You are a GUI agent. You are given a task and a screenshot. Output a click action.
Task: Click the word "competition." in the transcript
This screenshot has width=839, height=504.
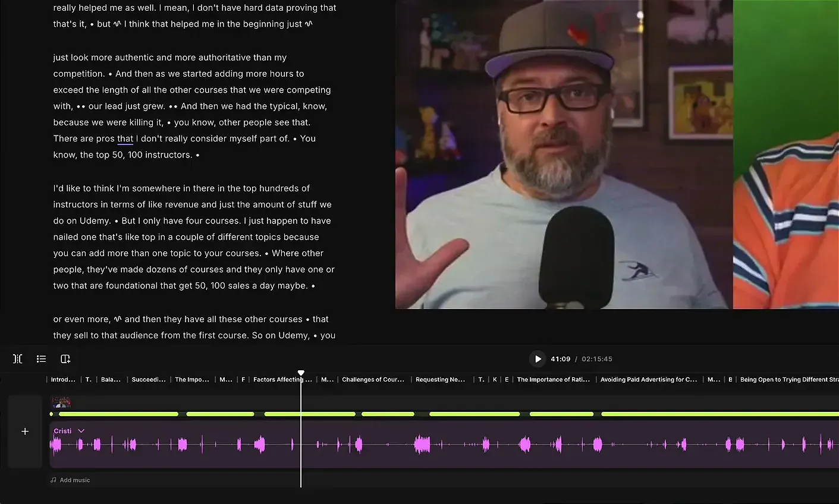79,74
